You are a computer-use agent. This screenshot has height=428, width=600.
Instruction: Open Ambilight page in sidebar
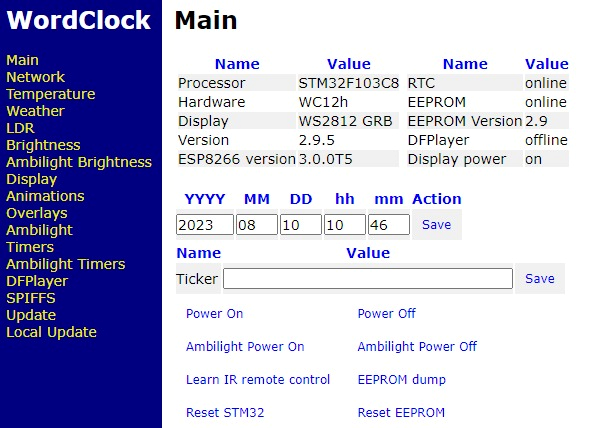(x=39, y=230)
